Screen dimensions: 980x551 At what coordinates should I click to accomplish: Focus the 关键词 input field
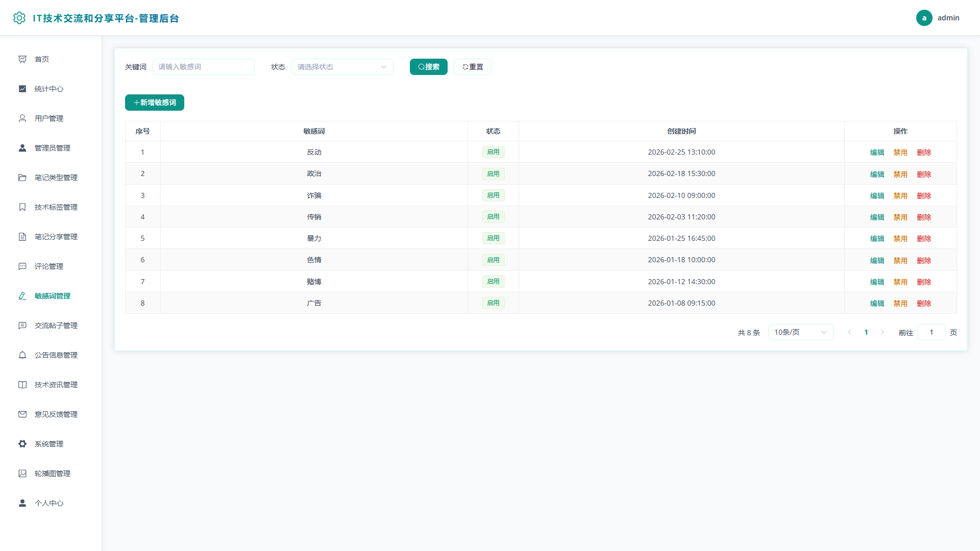click(x=204, y=67)
